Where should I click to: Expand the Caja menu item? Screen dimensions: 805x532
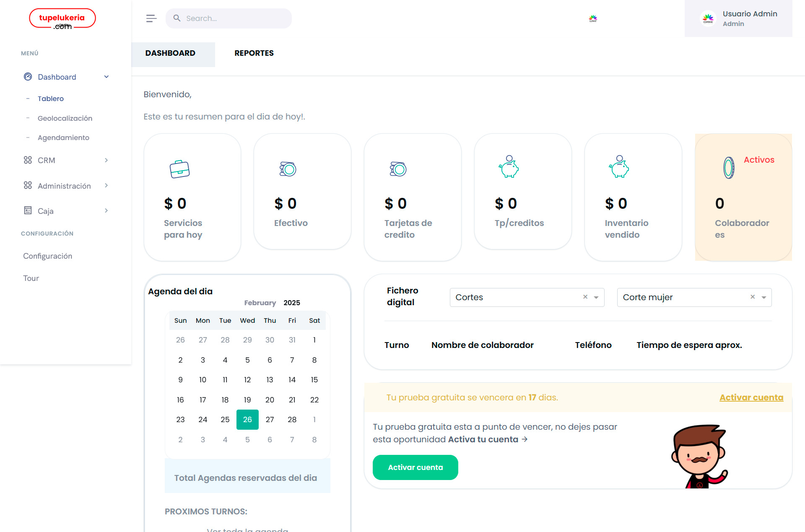click(x=106, y=211)
